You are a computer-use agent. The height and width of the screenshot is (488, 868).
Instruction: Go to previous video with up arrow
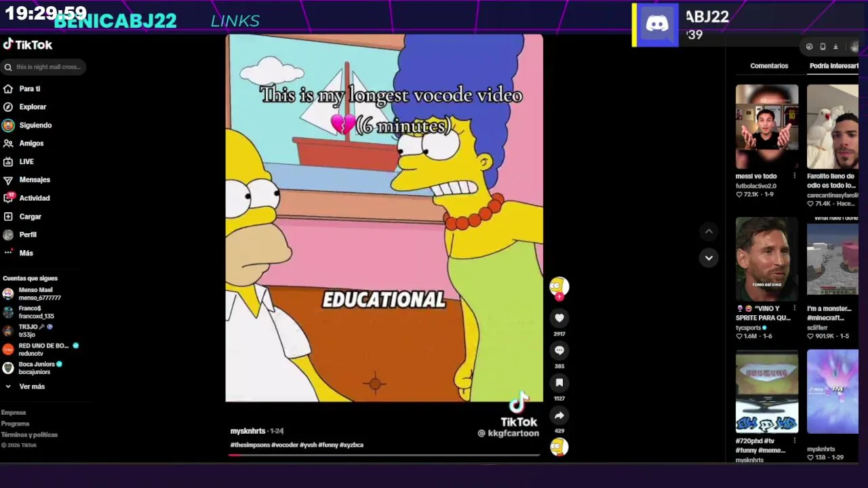coord(709,231)
